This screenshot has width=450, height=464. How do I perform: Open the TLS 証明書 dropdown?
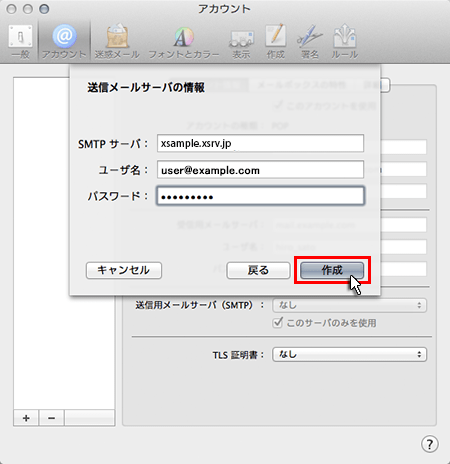click(x=349, y=354)
